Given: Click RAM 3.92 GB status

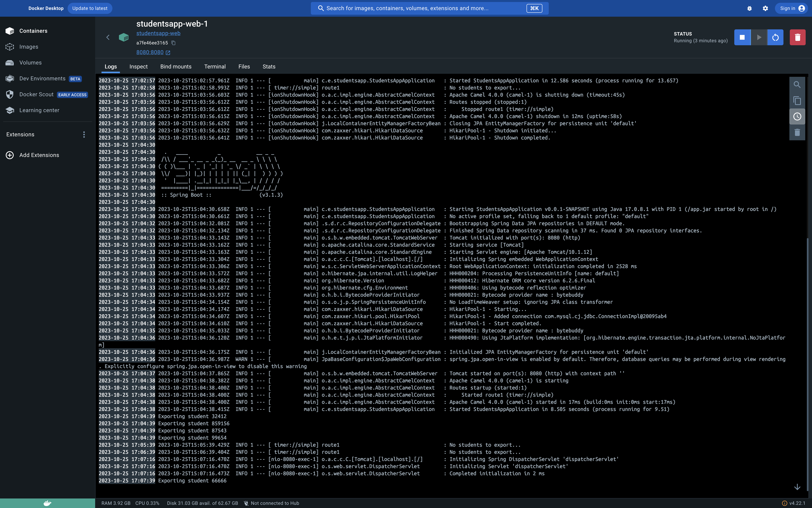Looking at the screenshot, I should pos(116,503).
